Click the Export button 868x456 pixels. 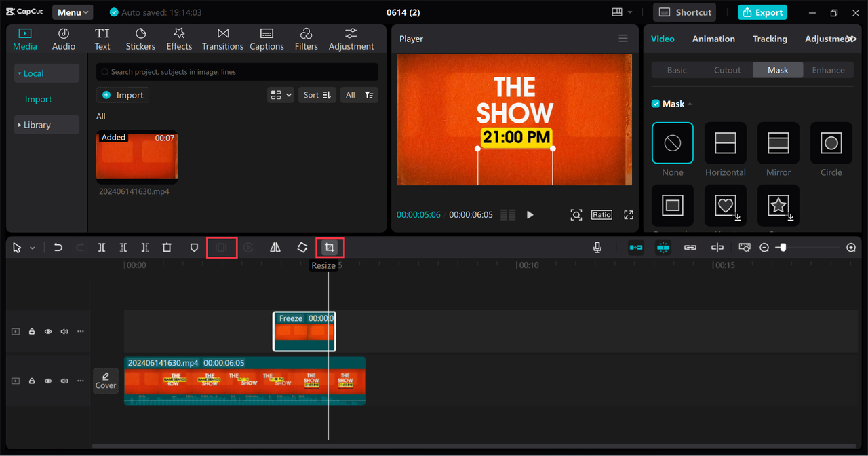(762, 12)
